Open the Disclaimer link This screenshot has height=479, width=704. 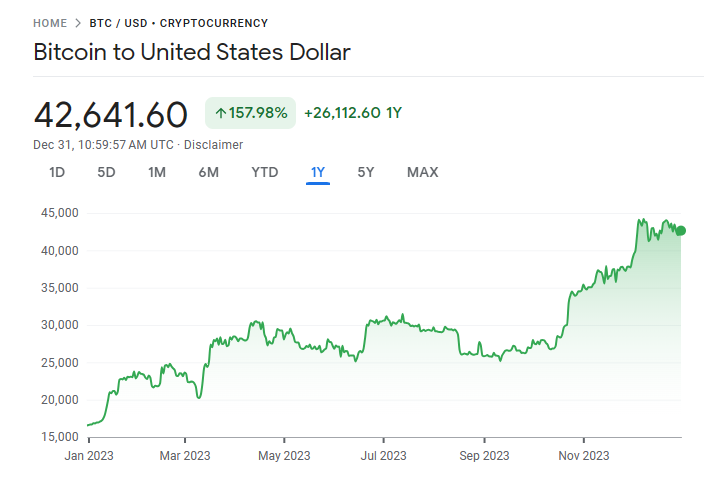213,145
